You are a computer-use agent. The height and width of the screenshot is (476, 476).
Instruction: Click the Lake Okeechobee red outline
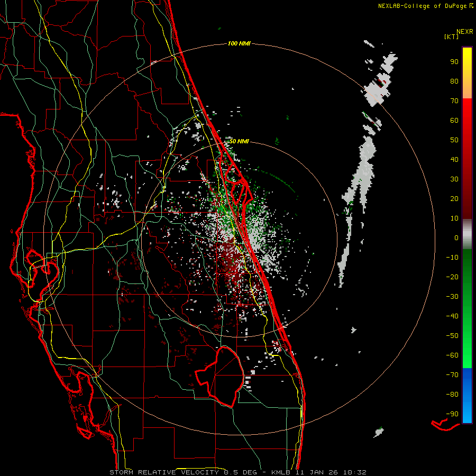tap(219, 376)
